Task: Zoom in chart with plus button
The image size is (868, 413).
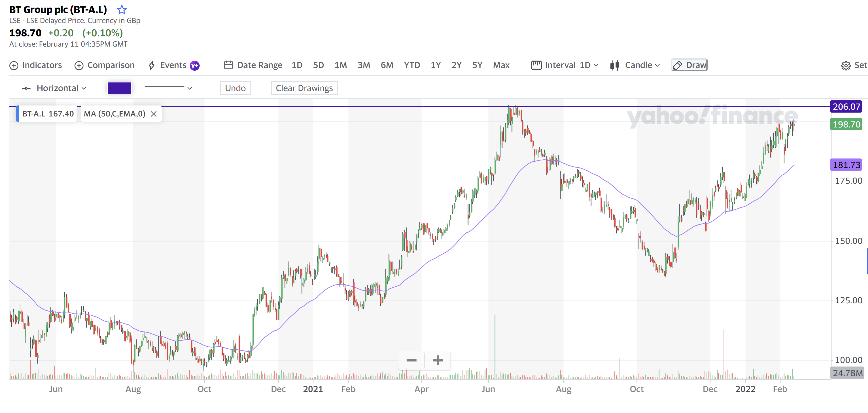Action: [438, 360]
